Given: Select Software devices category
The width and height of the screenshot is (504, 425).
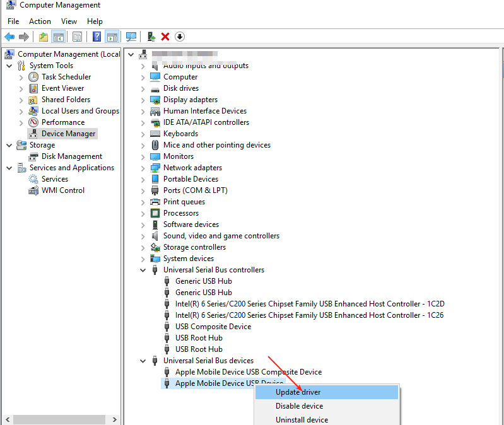Looking at the screenshot, I should click(191, 224).
